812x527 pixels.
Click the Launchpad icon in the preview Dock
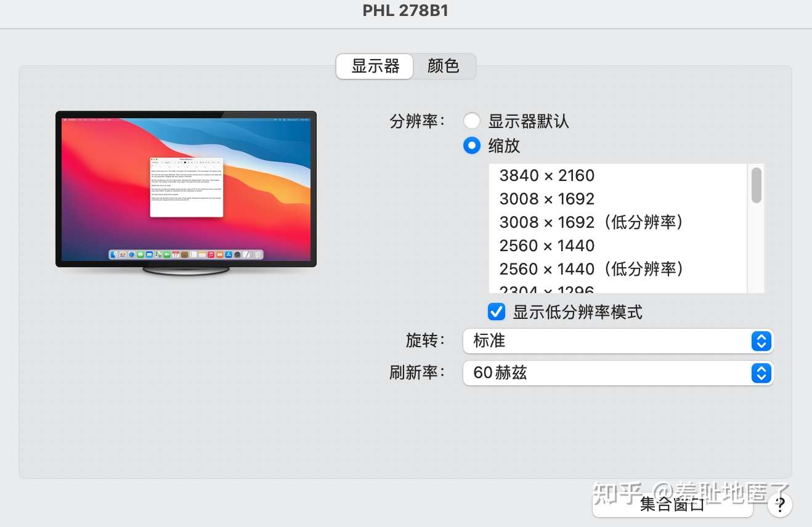point(121,254)
